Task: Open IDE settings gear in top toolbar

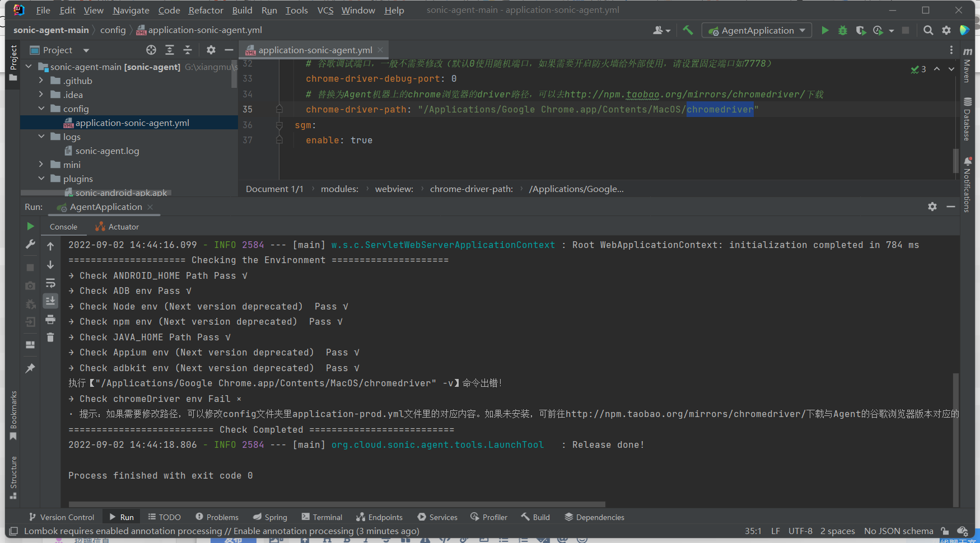Action: click(946, 30)
